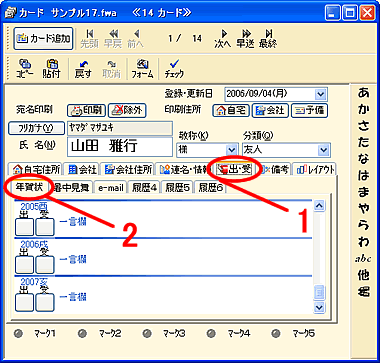Toggle the 2005酉 受 (received) box
380x363 pixels.
click(45, 227)
